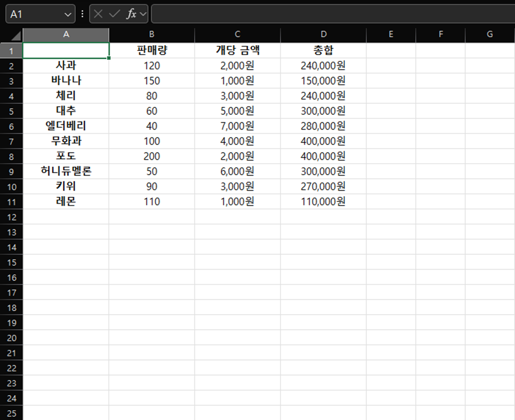The image size is (515, 420).
Task: Select the 판매량 header cell
Action: (x=152, y=50)
